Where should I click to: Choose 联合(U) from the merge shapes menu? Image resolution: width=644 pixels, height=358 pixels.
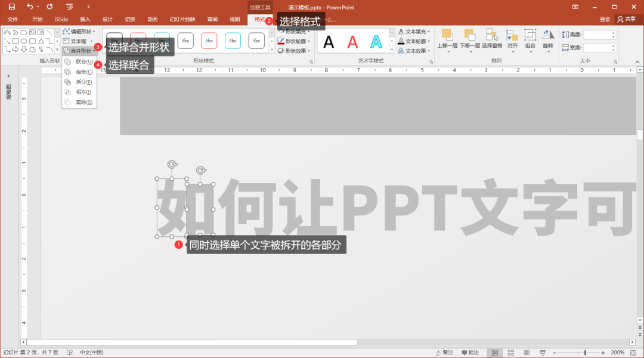(79, 61)
